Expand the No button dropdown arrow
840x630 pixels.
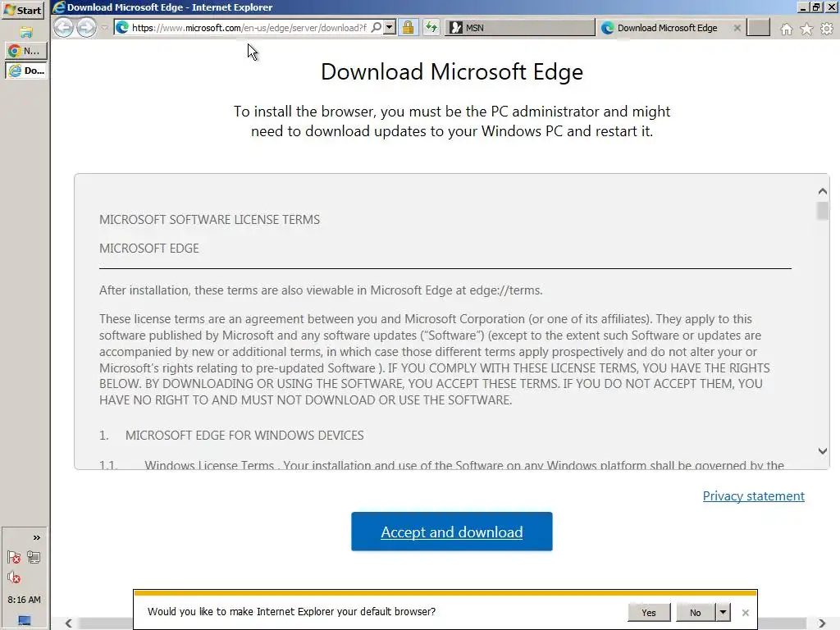pos(724,612)
